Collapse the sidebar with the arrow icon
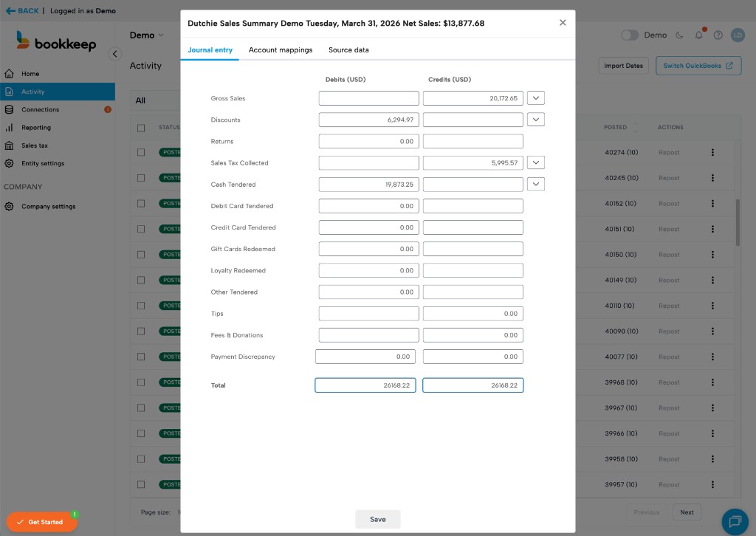The image size is (756, 536). pyautogui.click(x=114, y=54)
